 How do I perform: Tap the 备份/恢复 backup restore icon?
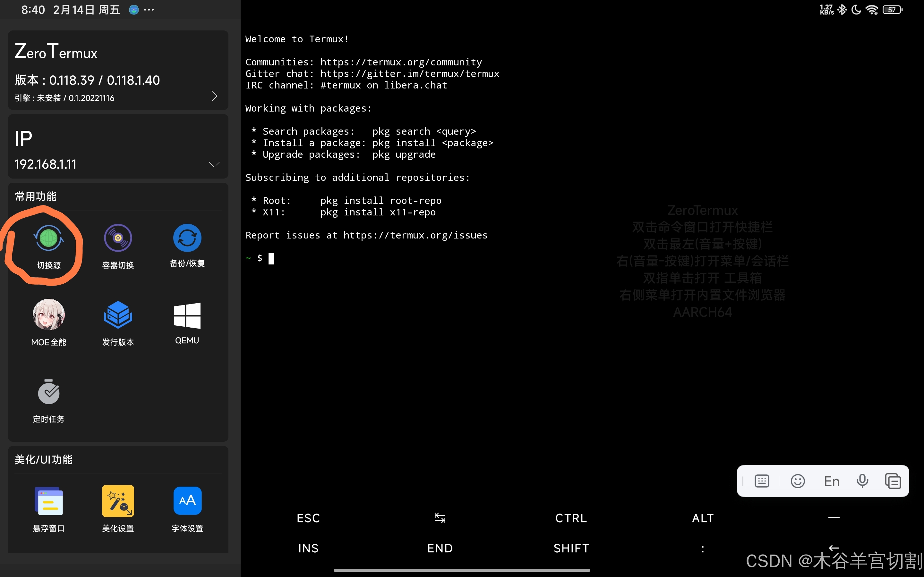[x=187, y=238]
